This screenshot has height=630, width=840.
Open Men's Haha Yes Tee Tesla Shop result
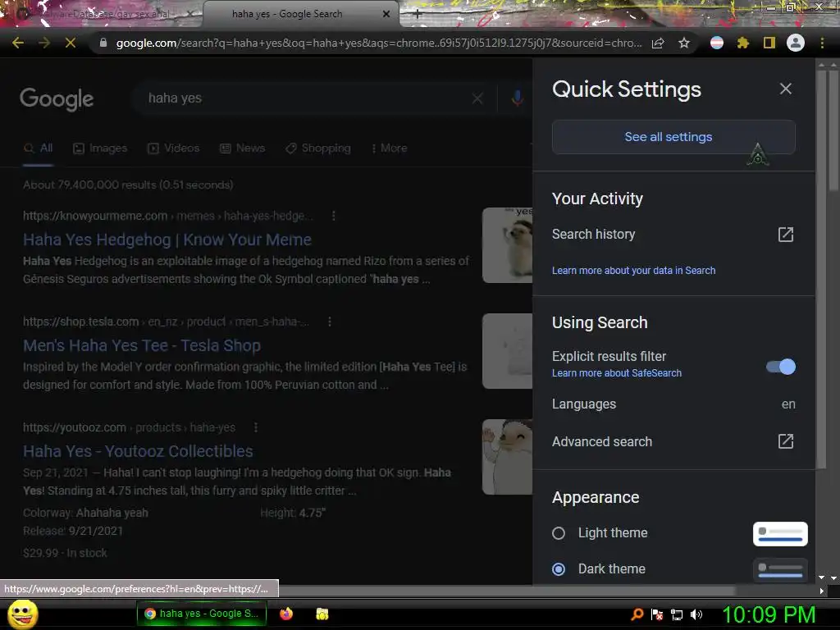tap(142, 345)
